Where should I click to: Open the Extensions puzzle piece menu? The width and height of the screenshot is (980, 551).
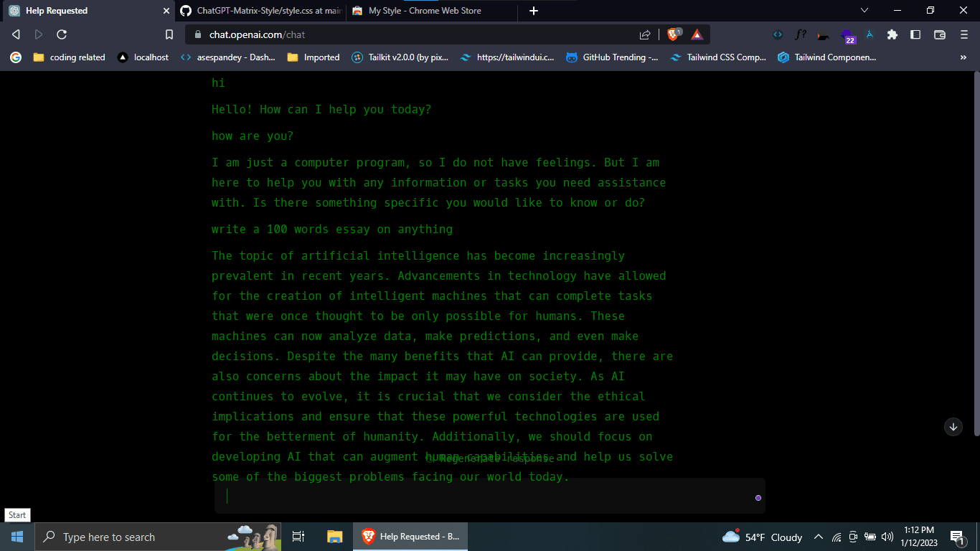point(892,34)
